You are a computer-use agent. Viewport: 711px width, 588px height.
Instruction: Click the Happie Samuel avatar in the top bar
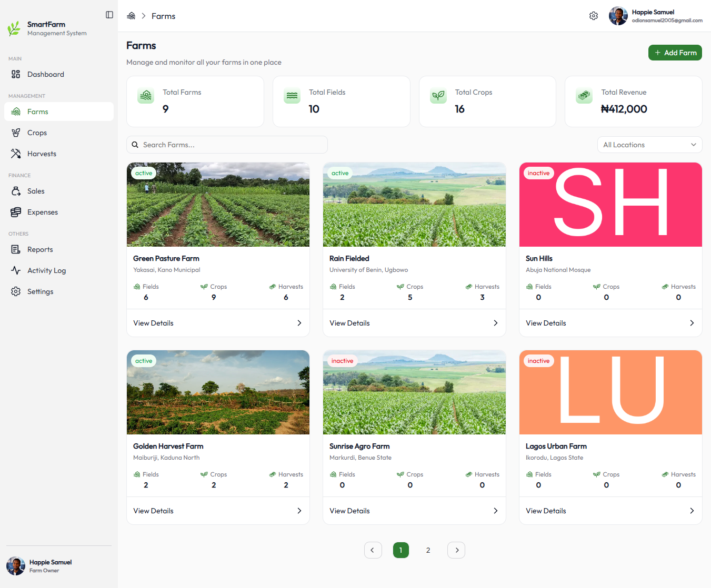click(x=618, y=16)
